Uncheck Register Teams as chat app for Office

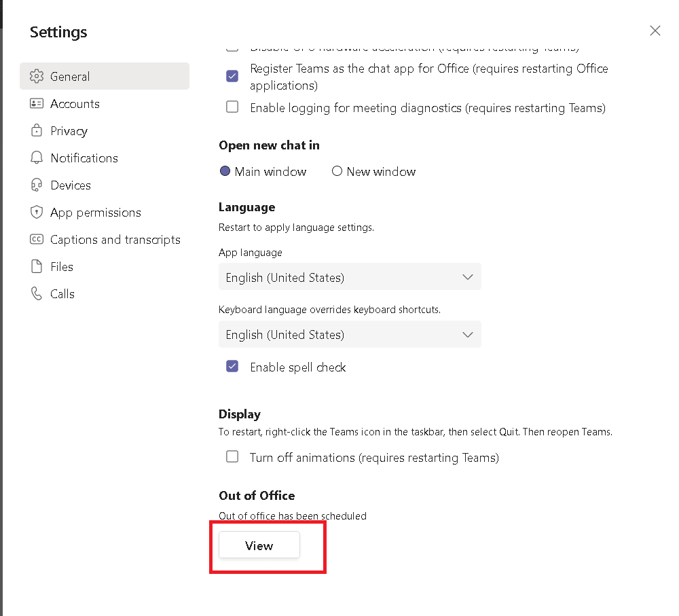(232, 76)
